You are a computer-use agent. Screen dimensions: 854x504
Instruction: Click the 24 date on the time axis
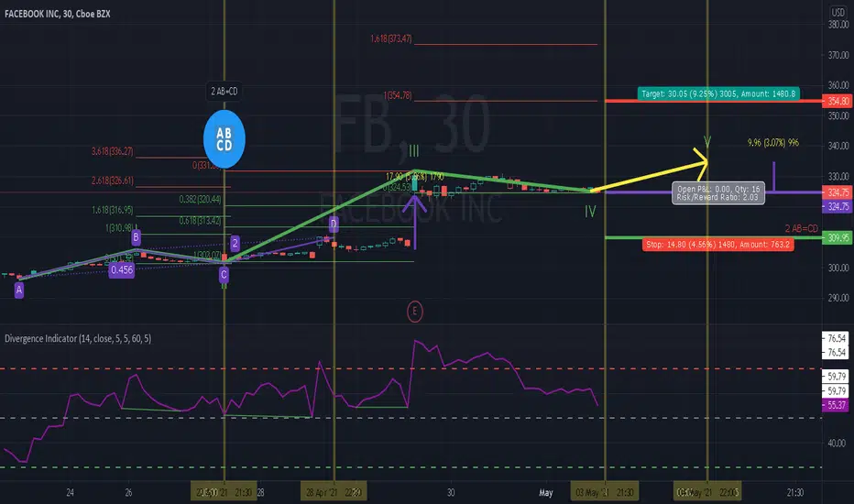click(x=70, y=493)
